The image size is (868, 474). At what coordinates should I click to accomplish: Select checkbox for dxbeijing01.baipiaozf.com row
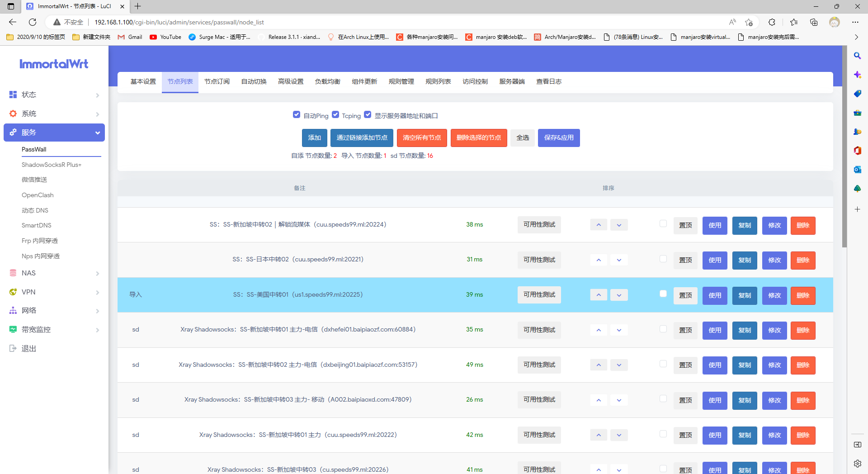(663, 364)
